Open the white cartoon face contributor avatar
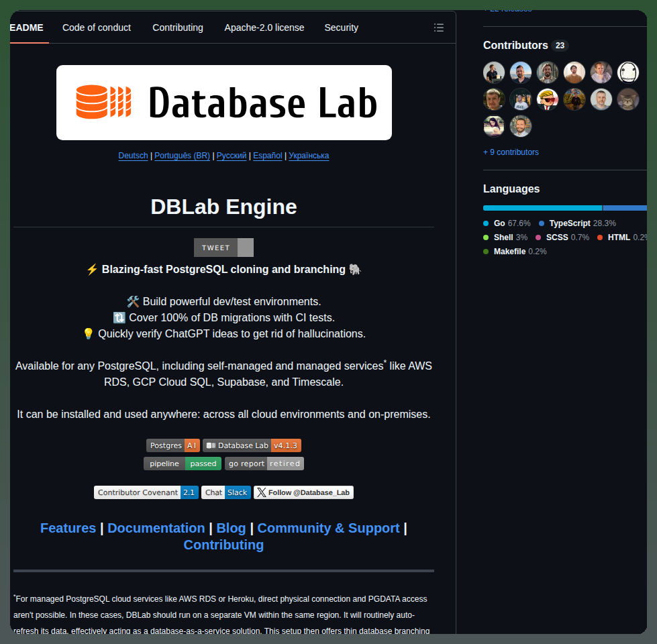 [628, 72]
